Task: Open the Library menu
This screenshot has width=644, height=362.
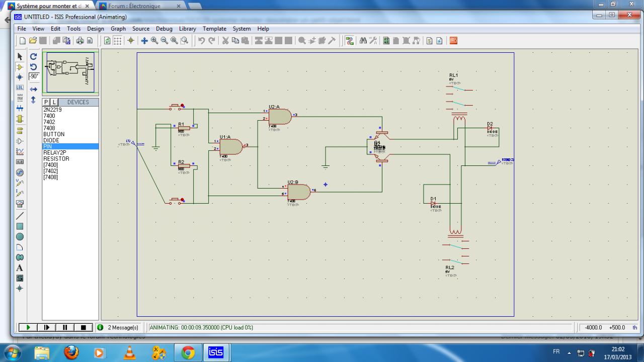Action: [x=187, y=29]
